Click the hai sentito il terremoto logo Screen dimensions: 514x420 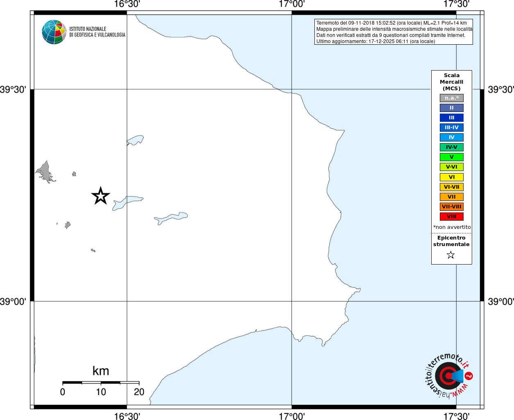coord(448,376)
